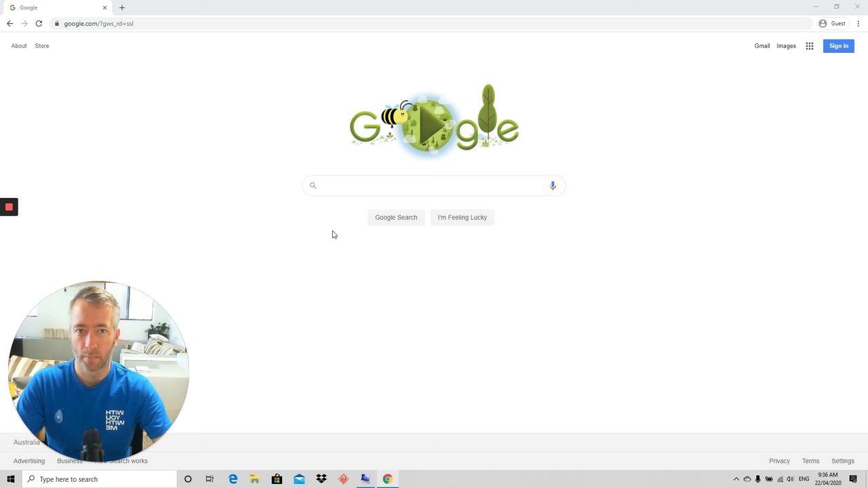Open Task View on taskbar
The image size is (868, 488).
tap(210, 479)
